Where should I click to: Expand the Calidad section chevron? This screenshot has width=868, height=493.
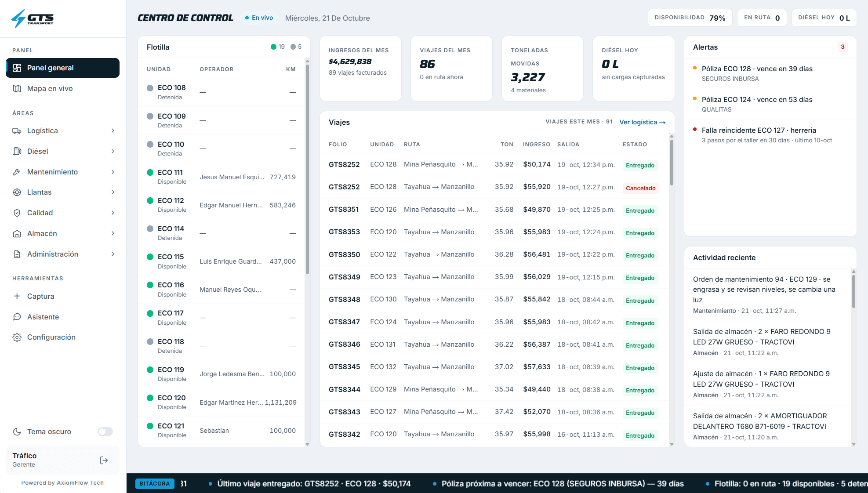point(113,213)
